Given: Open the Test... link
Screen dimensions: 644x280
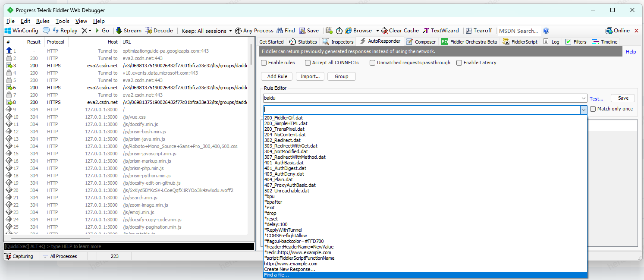Looking at the screenshot, I should tap(596, 99).
